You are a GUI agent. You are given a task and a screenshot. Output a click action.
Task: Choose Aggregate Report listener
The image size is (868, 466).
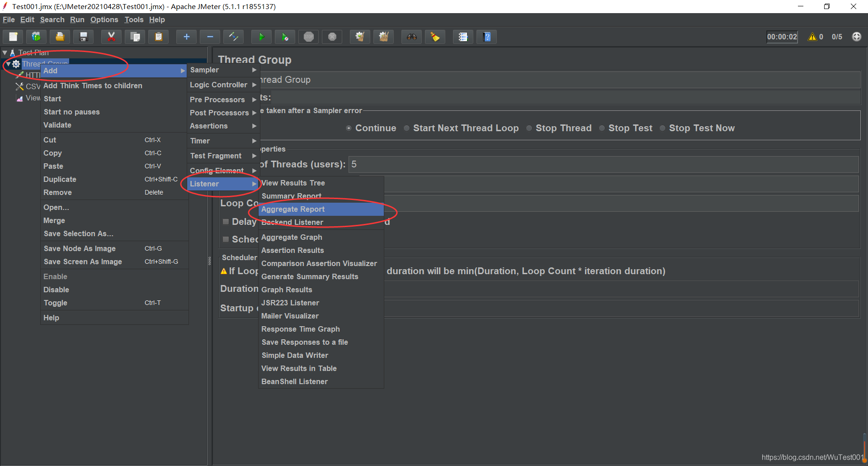click(x=321, y=209)
